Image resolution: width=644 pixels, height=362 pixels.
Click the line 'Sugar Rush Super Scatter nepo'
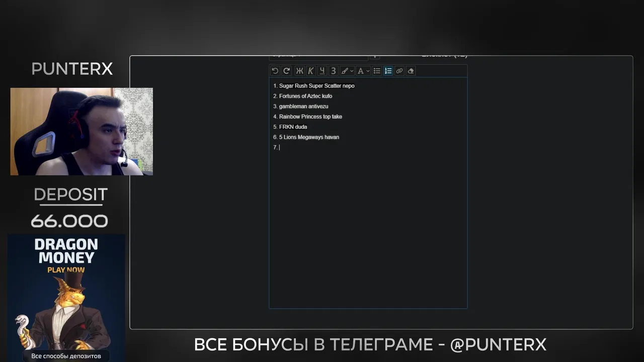317,86
